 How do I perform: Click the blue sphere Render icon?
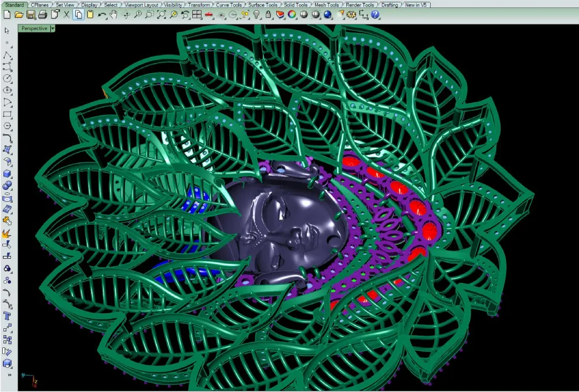(327, 14)
